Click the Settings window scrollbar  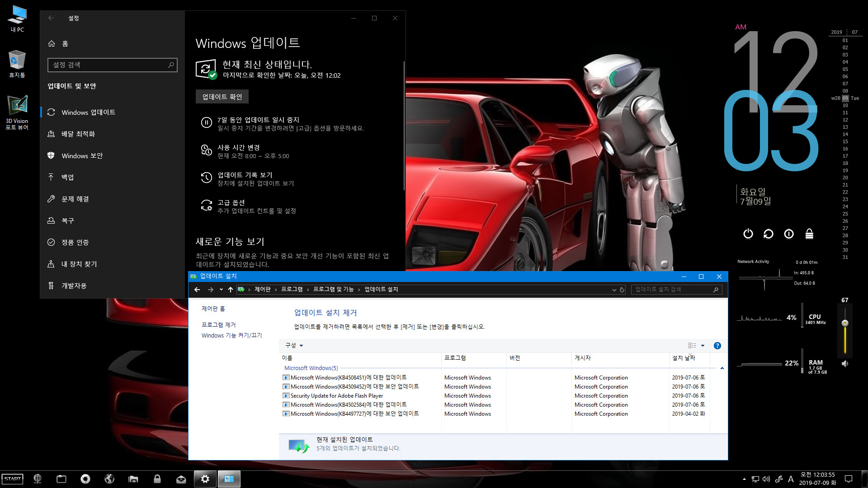(404, 126)
